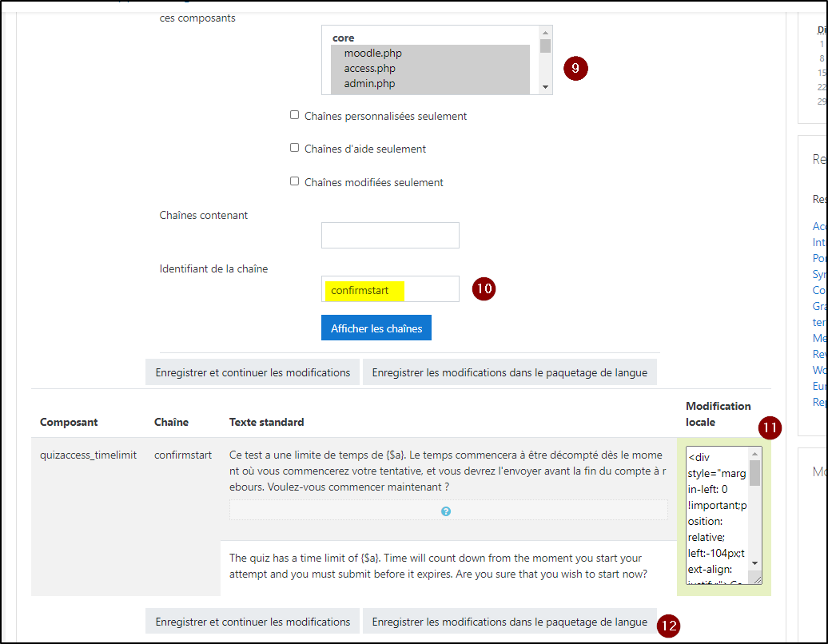Click the components list scroll-down arrow

[x=545, y=87]
